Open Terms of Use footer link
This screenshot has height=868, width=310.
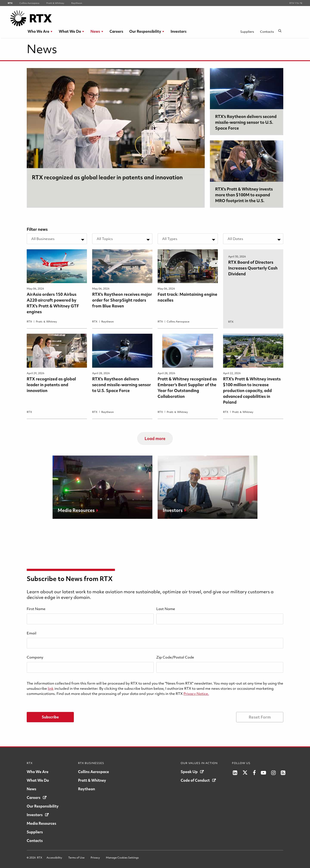point(76,857)
